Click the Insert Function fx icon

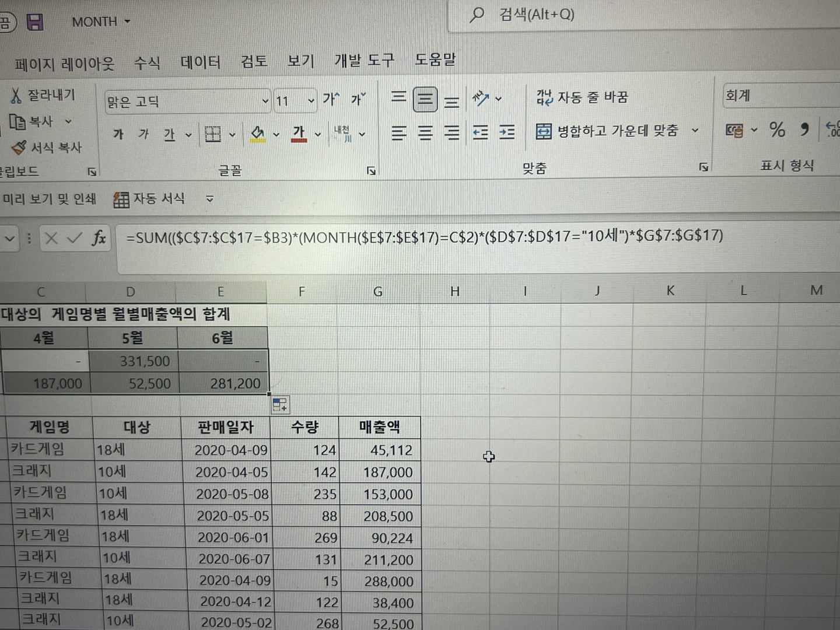[x=99, y=238]
